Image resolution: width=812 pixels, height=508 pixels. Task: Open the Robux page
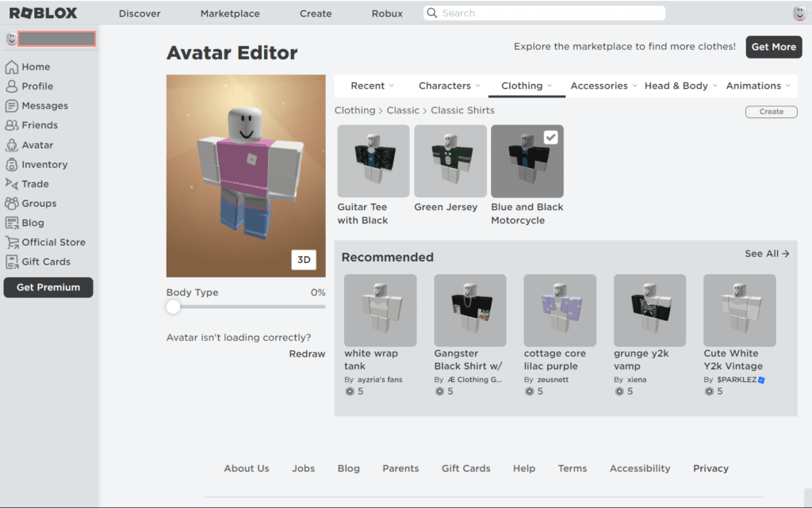tap(387, 13)
